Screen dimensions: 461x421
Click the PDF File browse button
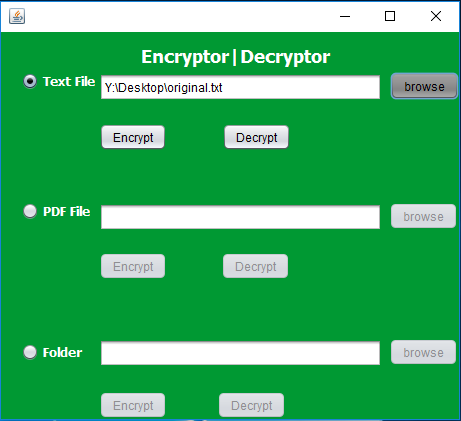click(423, 216)
